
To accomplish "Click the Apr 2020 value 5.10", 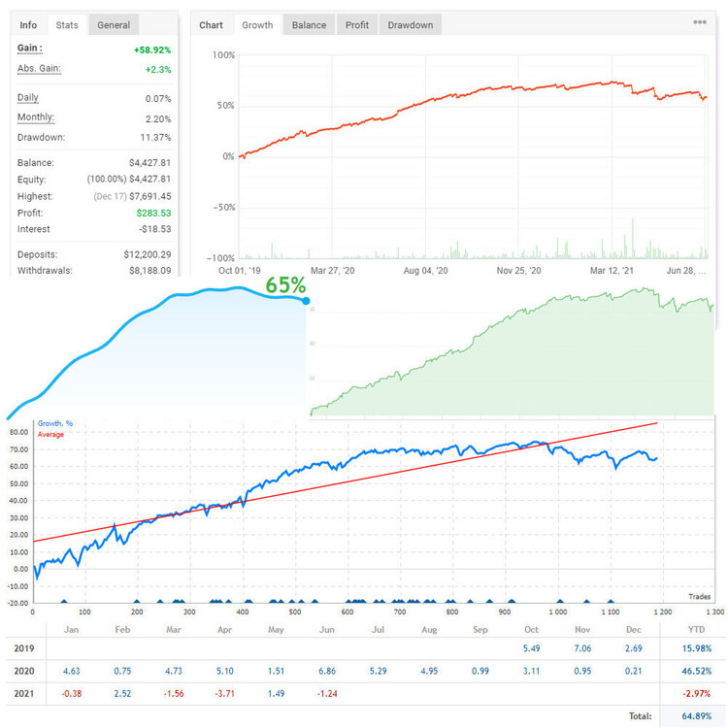I will coord(225,672).
